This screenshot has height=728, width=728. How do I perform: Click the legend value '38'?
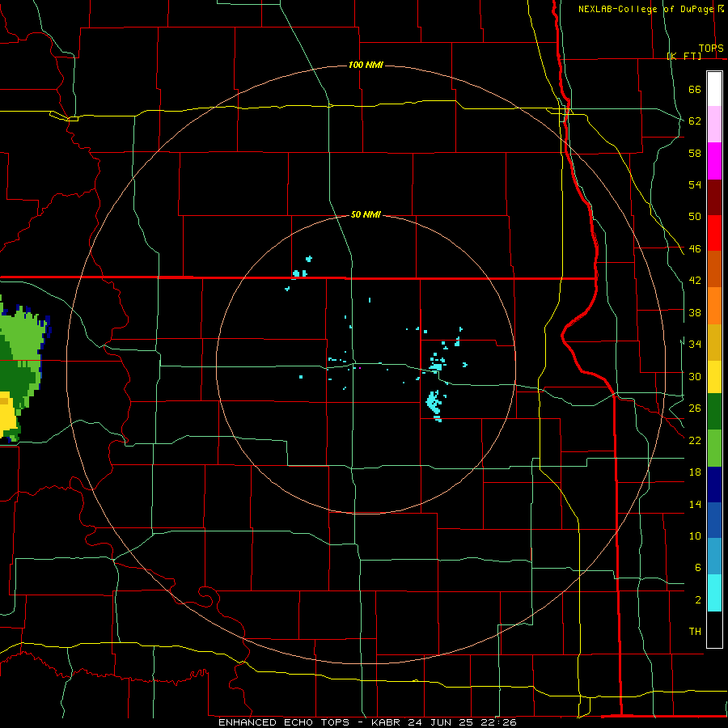[695, 312]
